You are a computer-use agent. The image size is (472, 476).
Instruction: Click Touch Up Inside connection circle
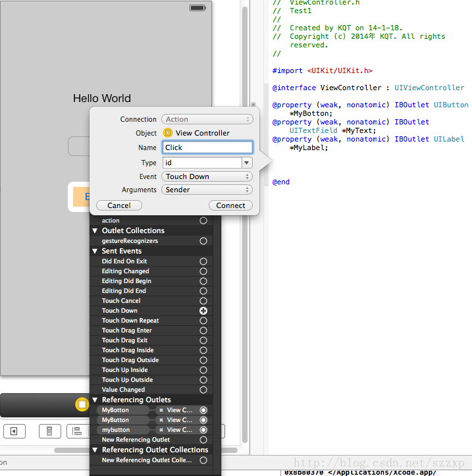[x=203, y=370]
